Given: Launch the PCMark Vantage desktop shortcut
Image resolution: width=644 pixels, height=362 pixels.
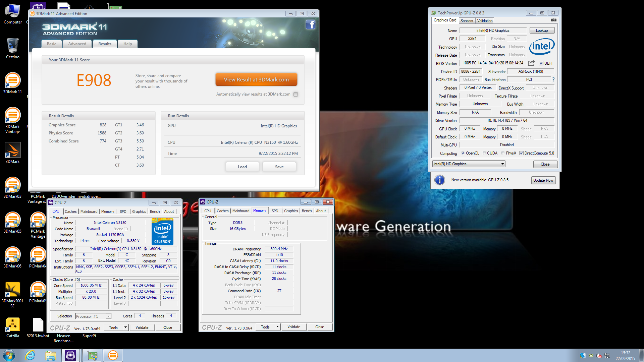Looking at the screenshot, I should click(38, 225).
